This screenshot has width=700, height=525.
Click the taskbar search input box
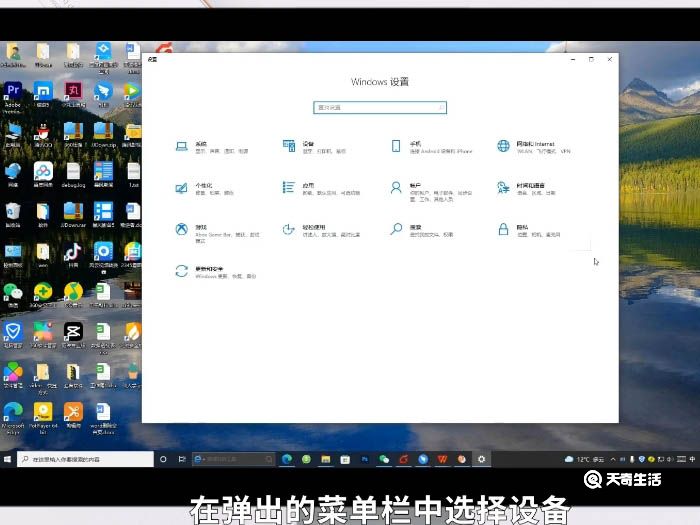tap(85, 459)
